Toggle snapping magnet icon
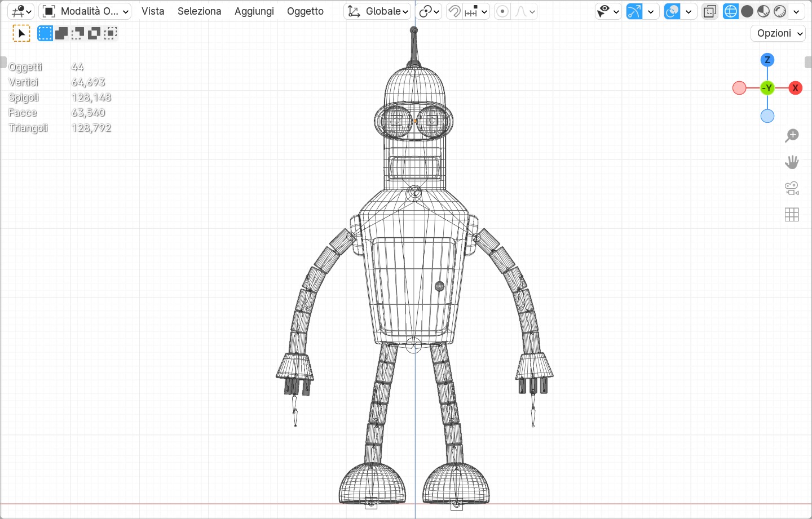This screenshot has width=812, height=519. [x=454, y=11]
